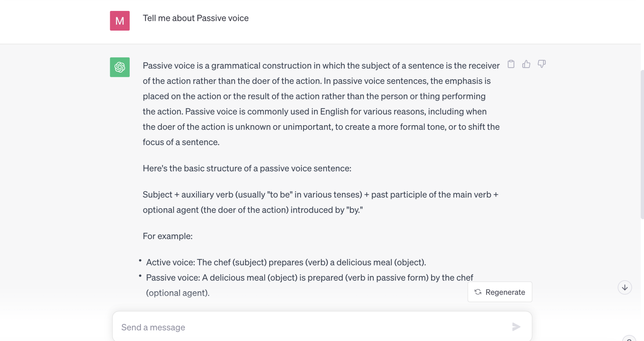Click the Passive voice bullet sentence
The width and height of the screenshot is (644, 341).
309,285
